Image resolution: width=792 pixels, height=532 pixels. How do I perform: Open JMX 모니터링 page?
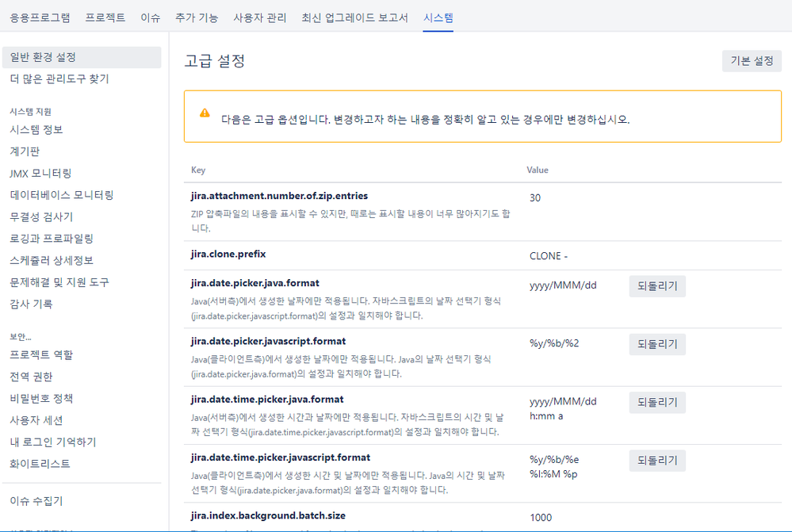click(41, 174)
